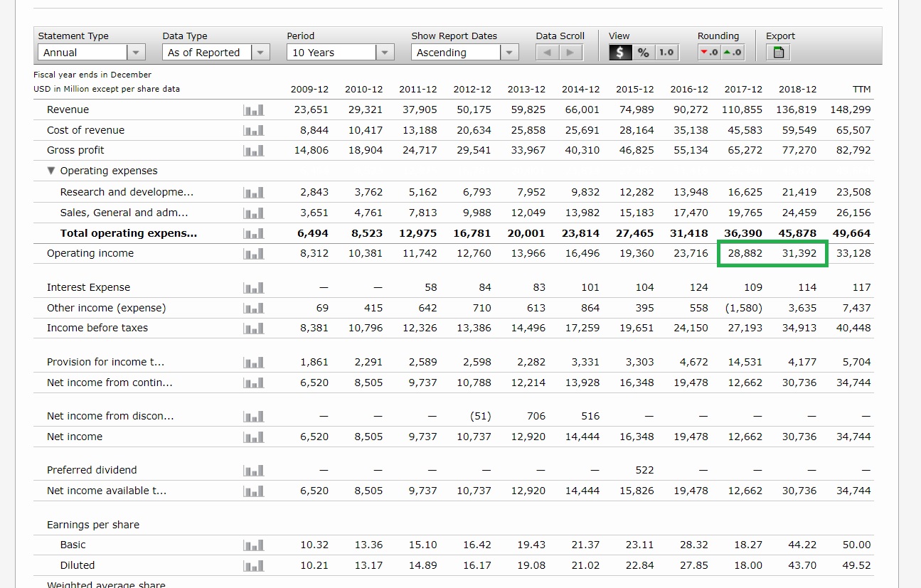Click the Export spreadsheet icon
The image size is (921, 588).
[778, 52]
